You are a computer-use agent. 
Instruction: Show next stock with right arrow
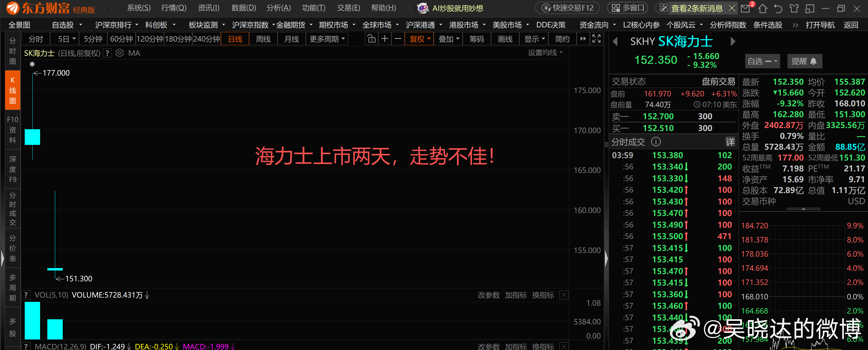(733, 41)
